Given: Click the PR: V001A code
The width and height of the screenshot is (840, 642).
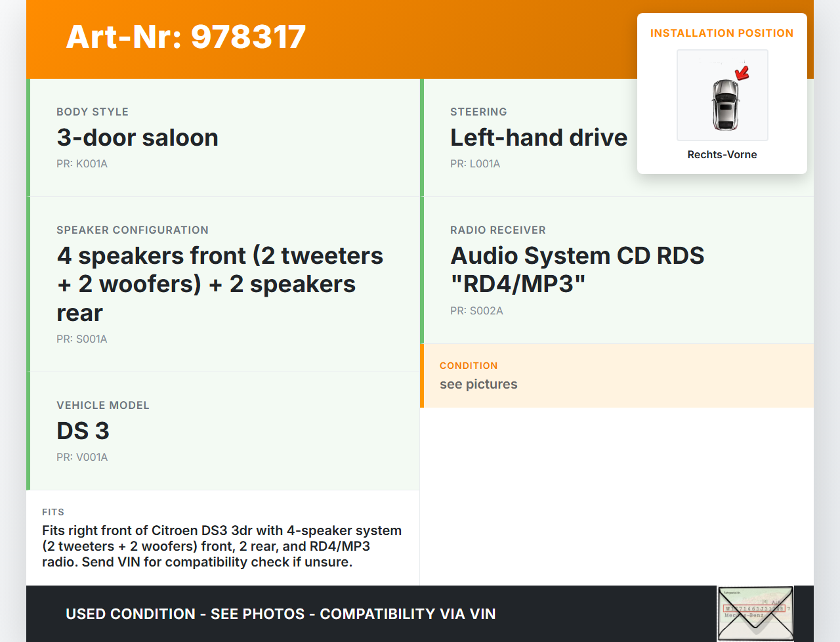Looking at the screenshot, I should (82, 458).
